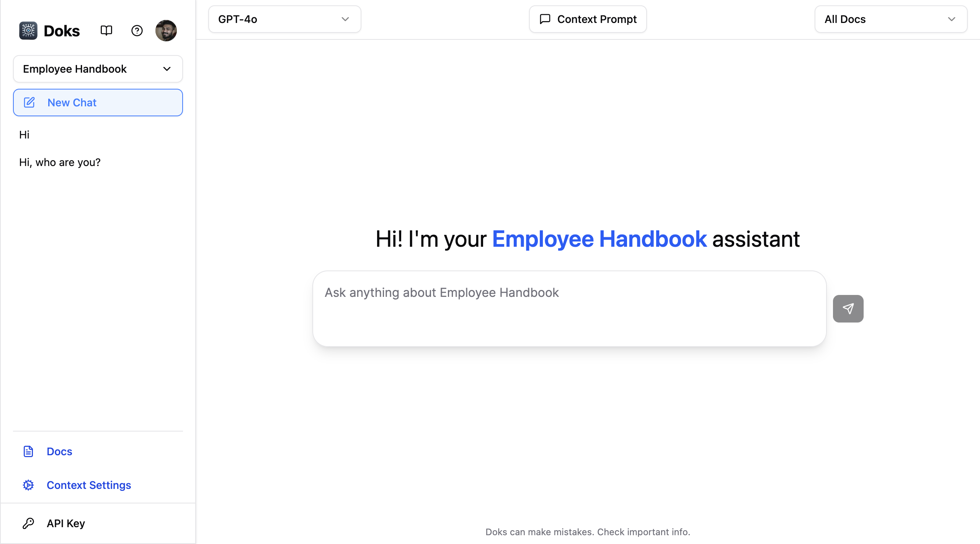Focus the Ask anything input field
Viewport: 980px width, 544px height.
569,308
